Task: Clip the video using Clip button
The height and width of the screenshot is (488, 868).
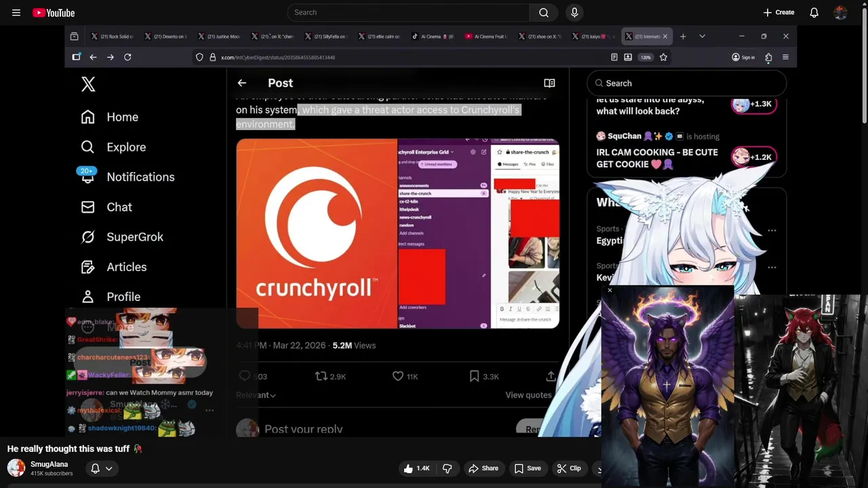Action: click(569, 468)
